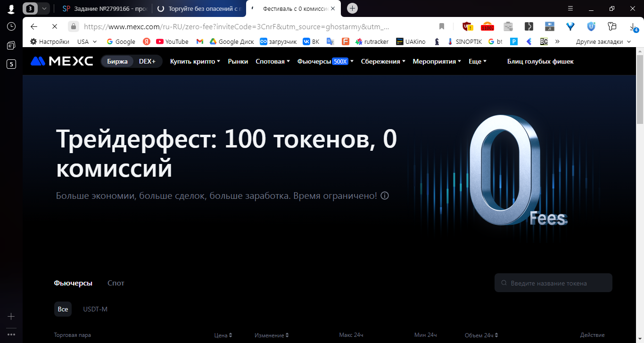Expand the Купить крипто menu

click(x=195, y=61)
